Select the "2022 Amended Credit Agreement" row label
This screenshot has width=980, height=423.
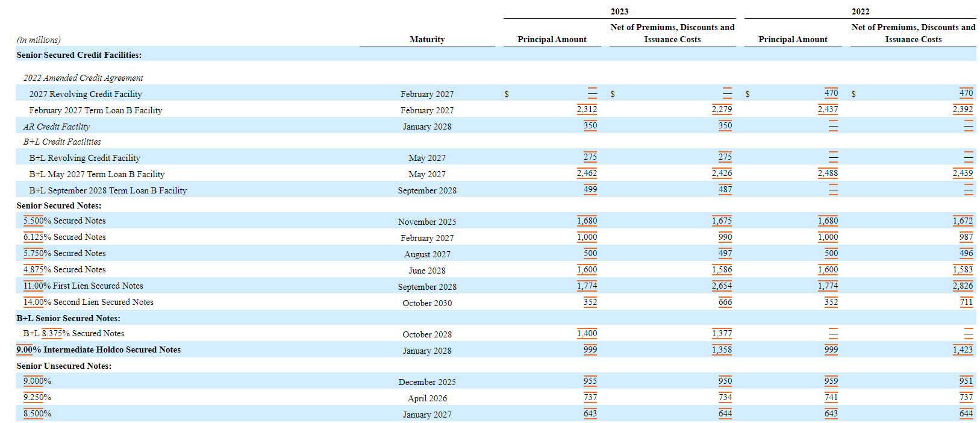[x=83, y=78]
